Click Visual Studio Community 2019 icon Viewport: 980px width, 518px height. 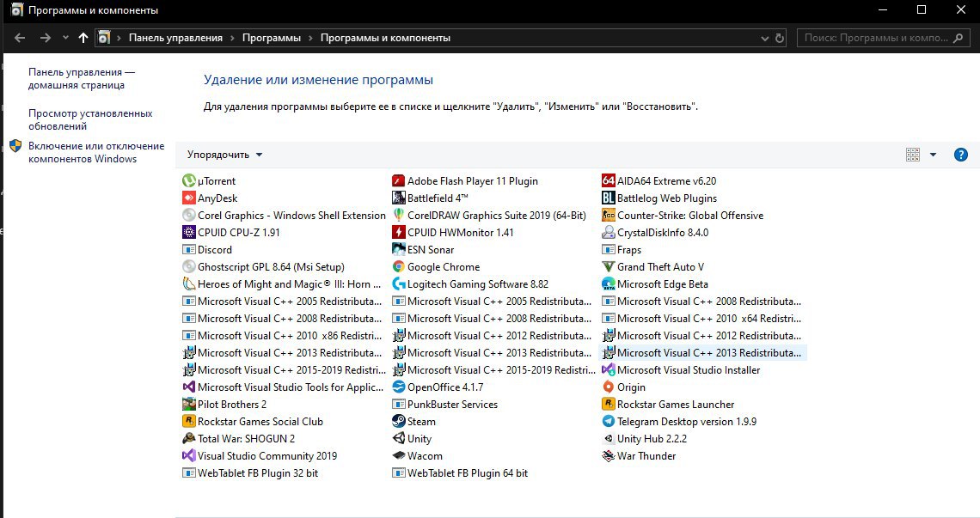[189, 455]
